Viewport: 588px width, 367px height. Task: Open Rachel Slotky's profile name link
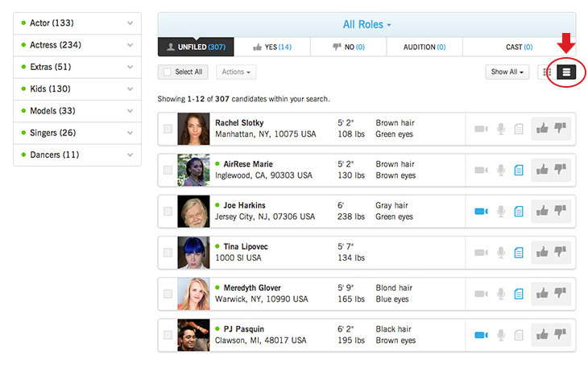coord(239,123)
